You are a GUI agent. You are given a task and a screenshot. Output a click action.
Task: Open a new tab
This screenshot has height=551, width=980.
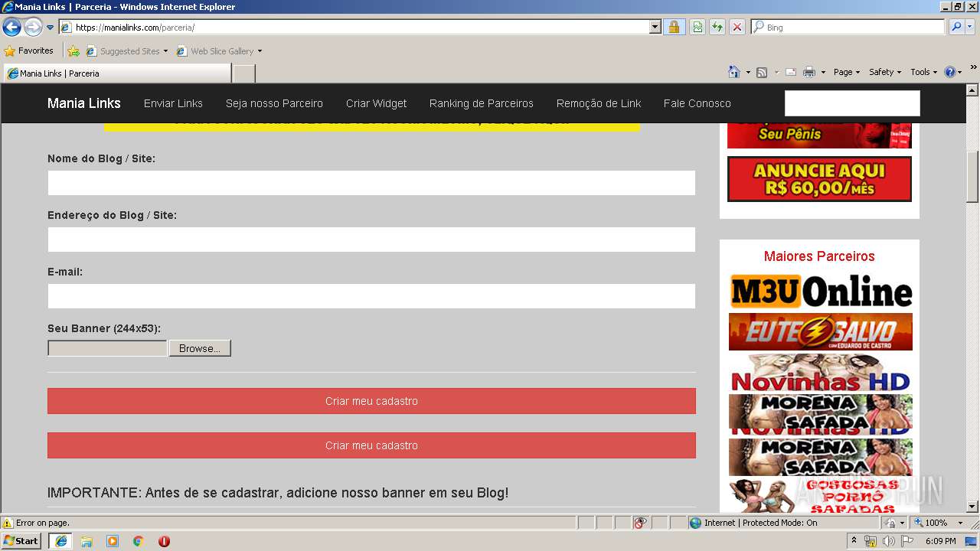click(x=243, y=73)
